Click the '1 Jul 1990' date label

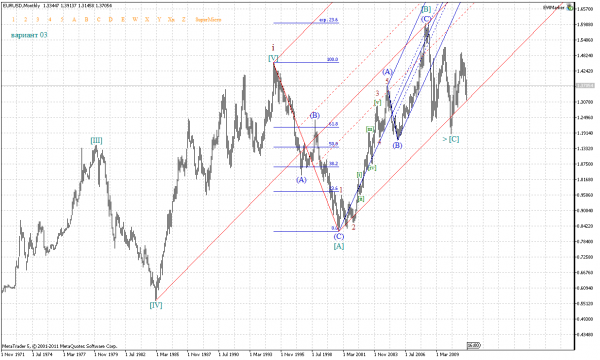(x=229, y=354)
